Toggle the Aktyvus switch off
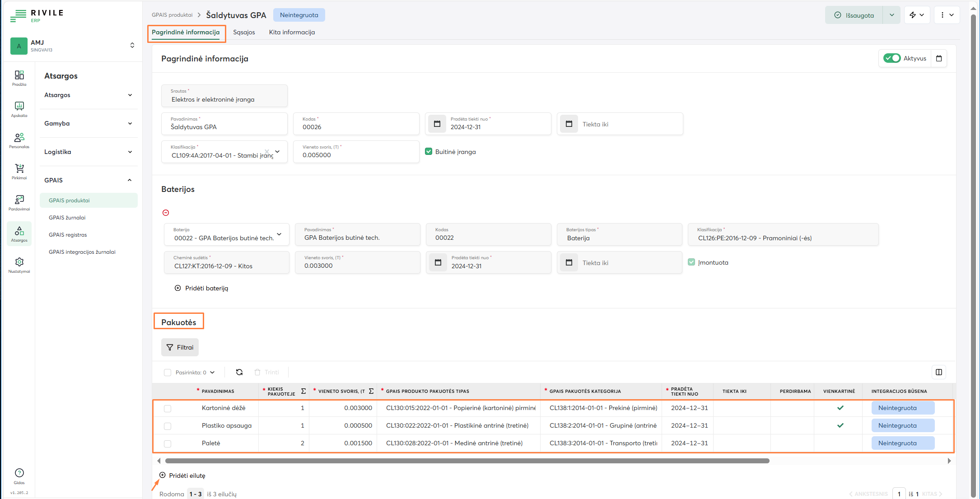Image resolution: width=980 pixels, height=499 pixels. (891, 58)
